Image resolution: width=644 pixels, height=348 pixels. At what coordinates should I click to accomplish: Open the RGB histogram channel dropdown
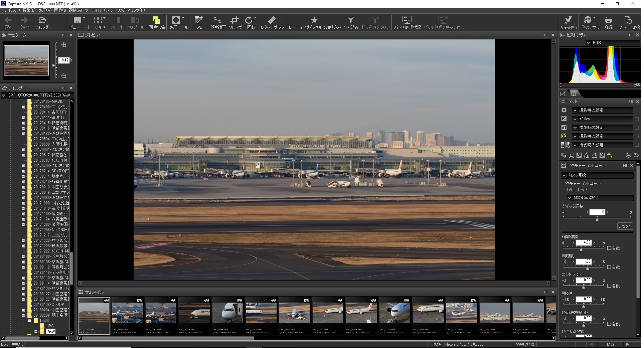click(x=589, y=43)
